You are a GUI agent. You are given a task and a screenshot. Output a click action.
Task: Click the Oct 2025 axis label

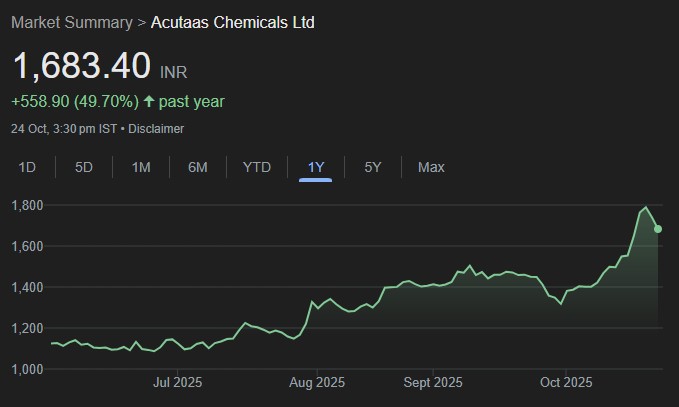click(565, 382)
